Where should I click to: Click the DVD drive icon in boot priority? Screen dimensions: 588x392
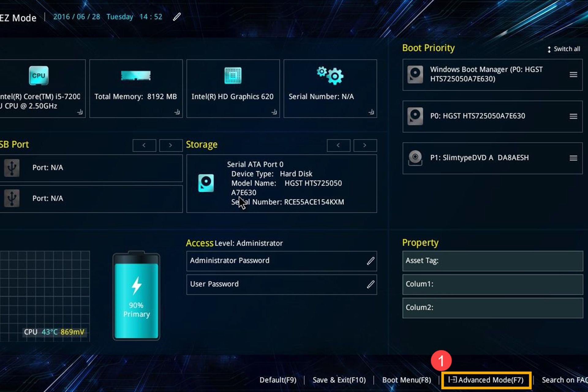click(415, 157)
